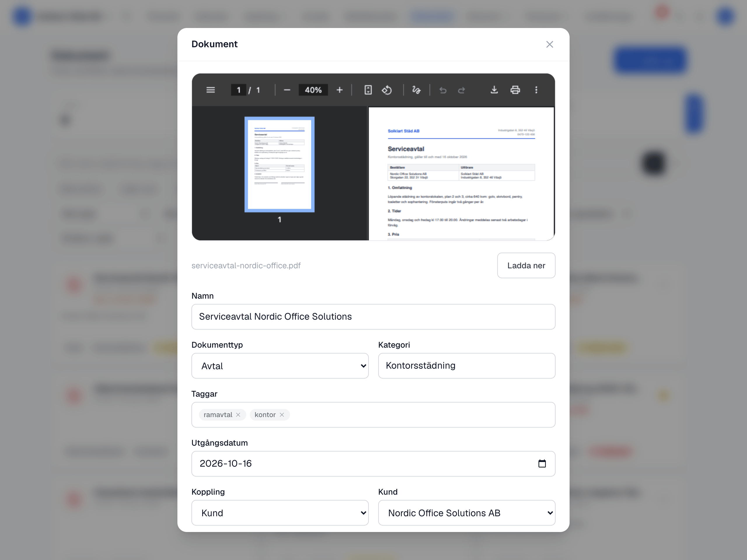Click the serviceavtal-nordic-office.pdf filename
This screenshot has width=747, height=560.
(246, 266)
